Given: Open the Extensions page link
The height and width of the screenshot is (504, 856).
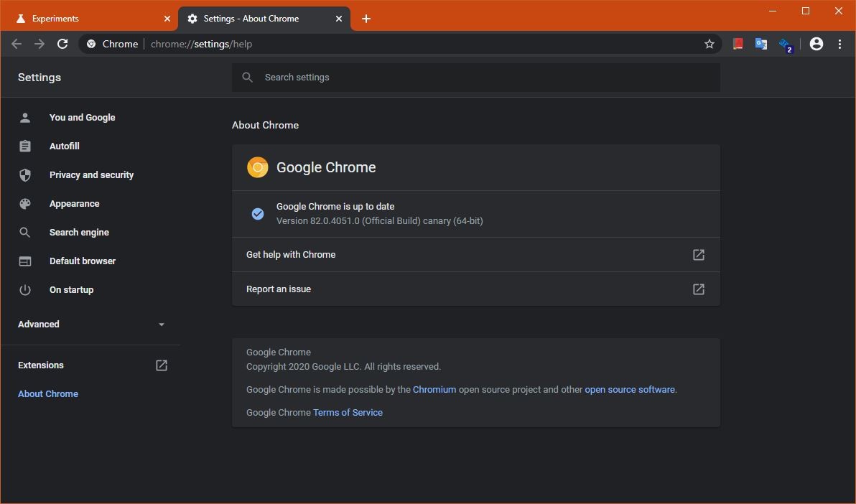Looking at the screenshot, I should pos(41,365).
